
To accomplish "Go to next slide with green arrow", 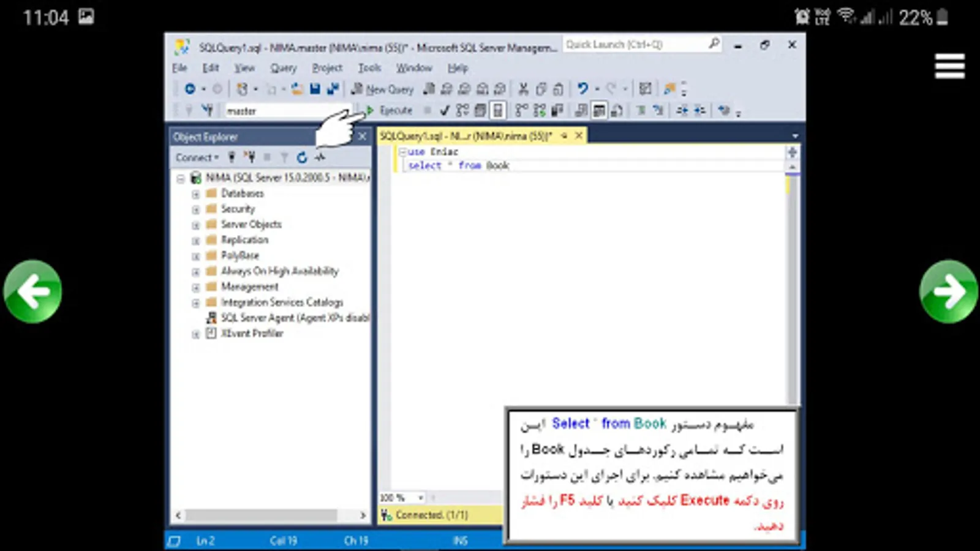I will 949,291.
